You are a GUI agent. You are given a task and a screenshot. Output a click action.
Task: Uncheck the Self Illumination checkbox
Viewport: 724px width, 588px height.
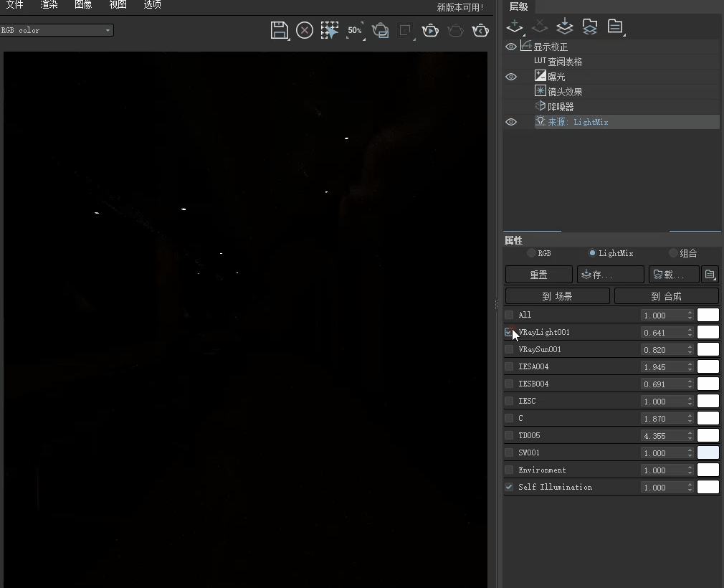pyautogui.click(x=509, y=487)
